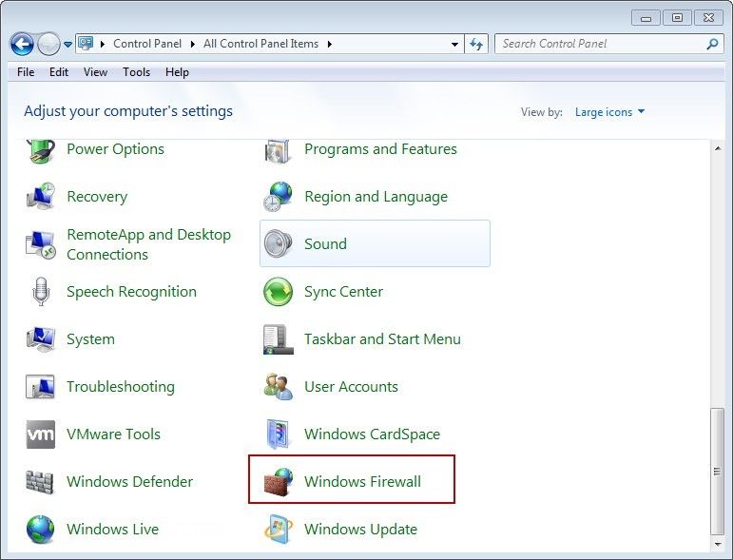
Task: Open the Sync Center link
Action: [343, 292]
